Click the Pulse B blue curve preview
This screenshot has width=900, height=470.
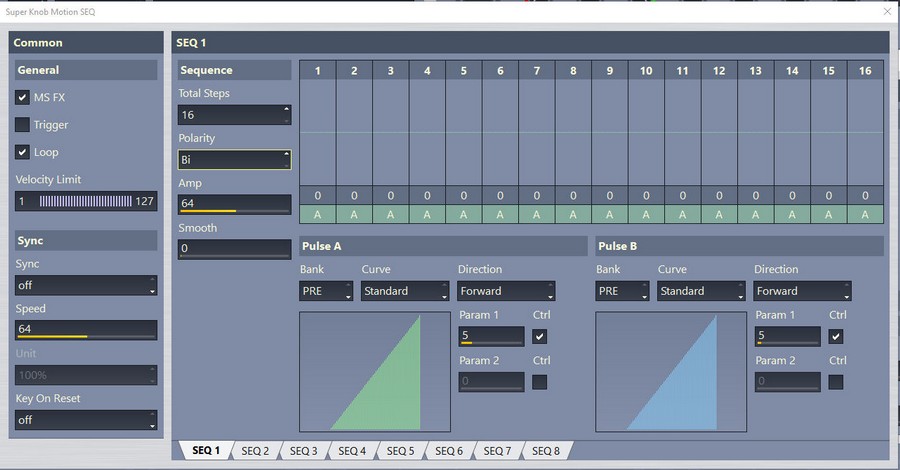click(670, 371)
